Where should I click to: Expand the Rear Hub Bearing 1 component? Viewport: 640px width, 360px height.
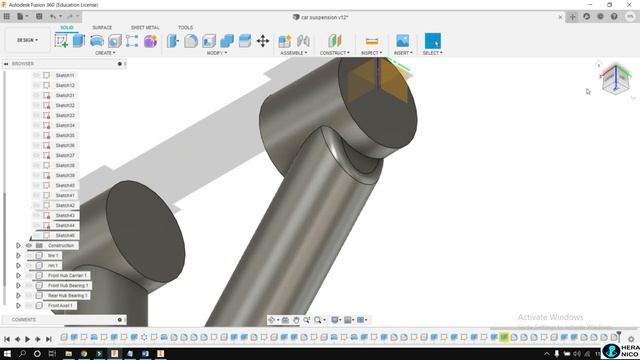tap(18, 296)
